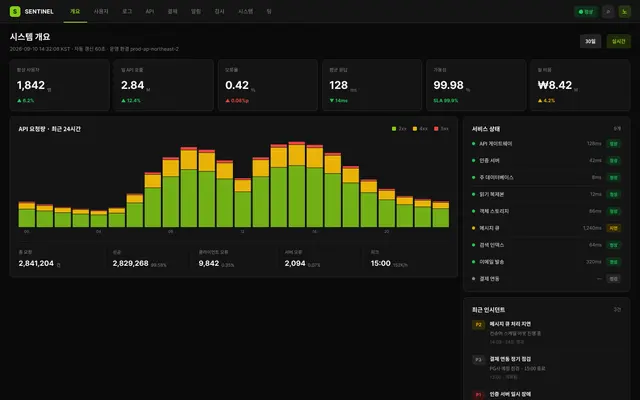Click the 2,094 server errors value
The image size is (640, 400).
295,263
